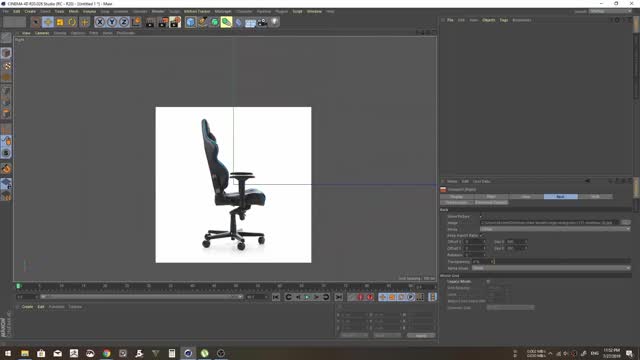This screenshot has height=360, width=640.
Task: Add a Camera object from toolbar
Action: pyautogui.click(x=262, y=22)
